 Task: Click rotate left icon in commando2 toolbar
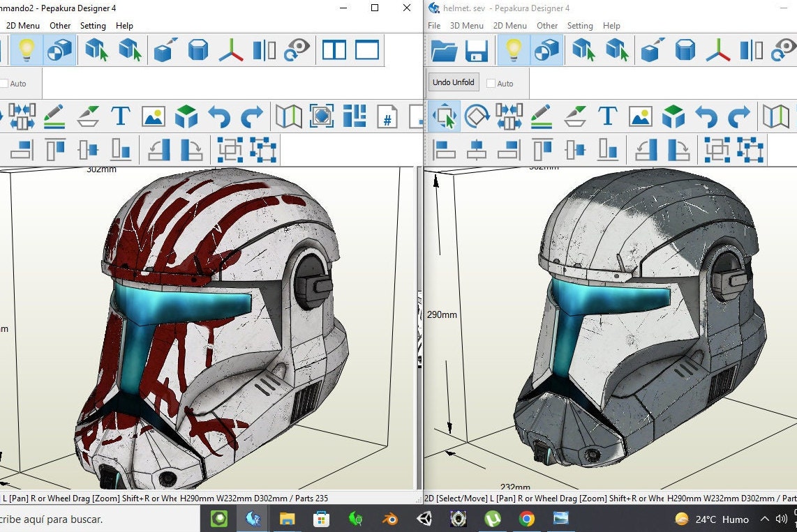point(159,150)
